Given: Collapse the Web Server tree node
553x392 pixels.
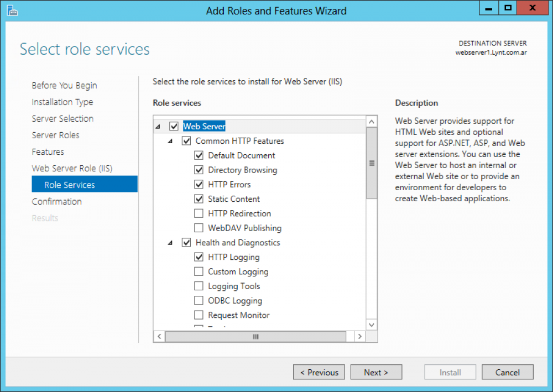Looking at the screenshot, I should [x=158, y=126].
